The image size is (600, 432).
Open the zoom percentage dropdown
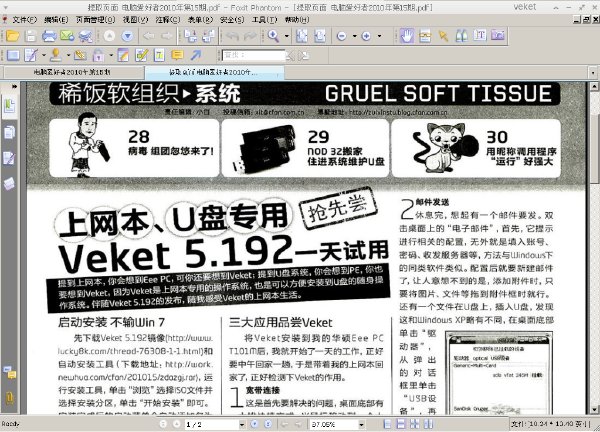[x=361, y=424]
